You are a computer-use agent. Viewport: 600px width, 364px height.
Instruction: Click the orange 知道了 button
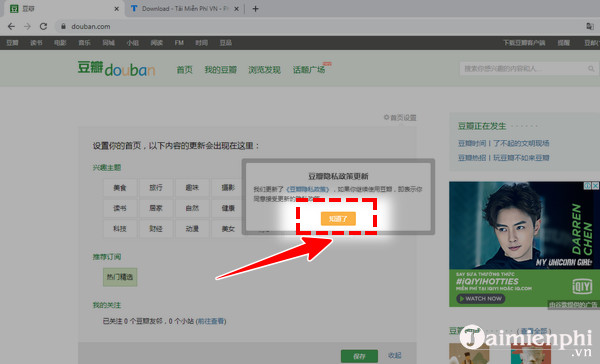pos(338,219)
